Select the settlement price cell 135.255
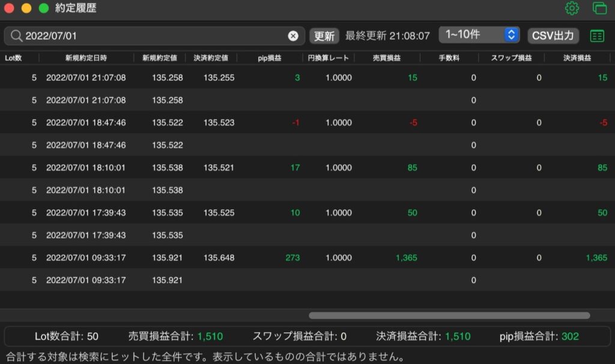The width and height of the screenshot is (615, 364). coord(219,77)
